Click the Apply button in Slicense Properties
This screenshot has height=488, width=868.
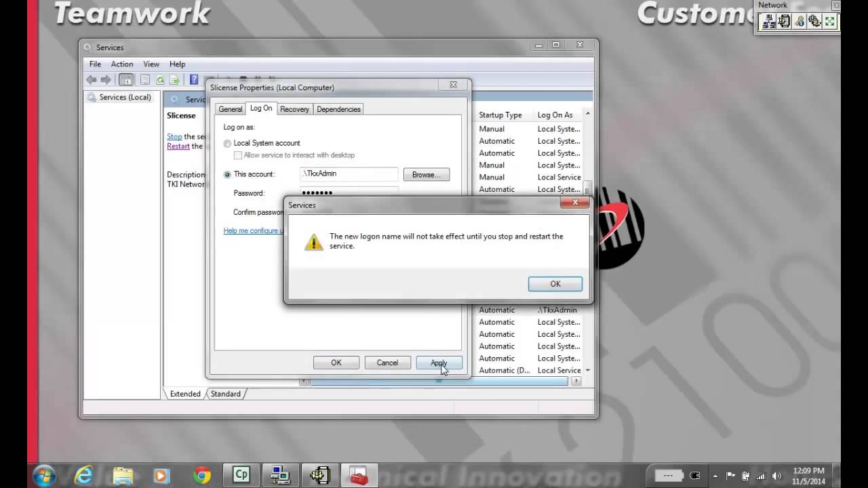pos(439,363)
